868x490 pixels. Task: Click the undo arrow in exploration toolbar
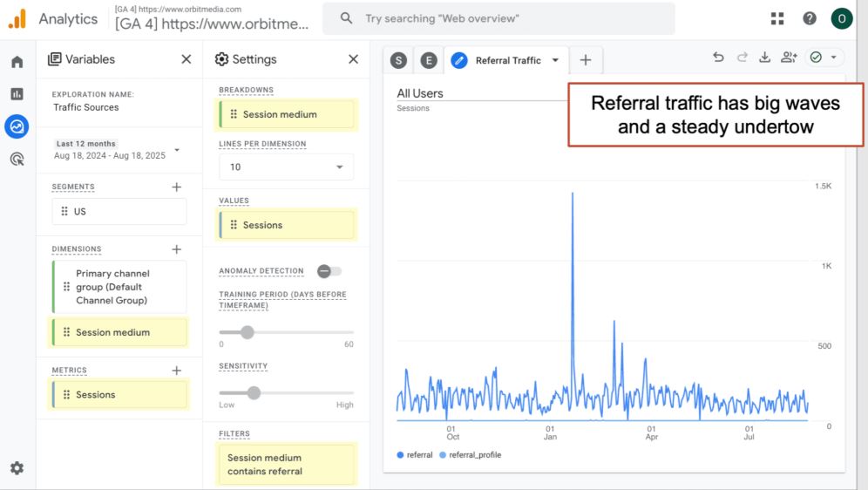pos(718,58)
